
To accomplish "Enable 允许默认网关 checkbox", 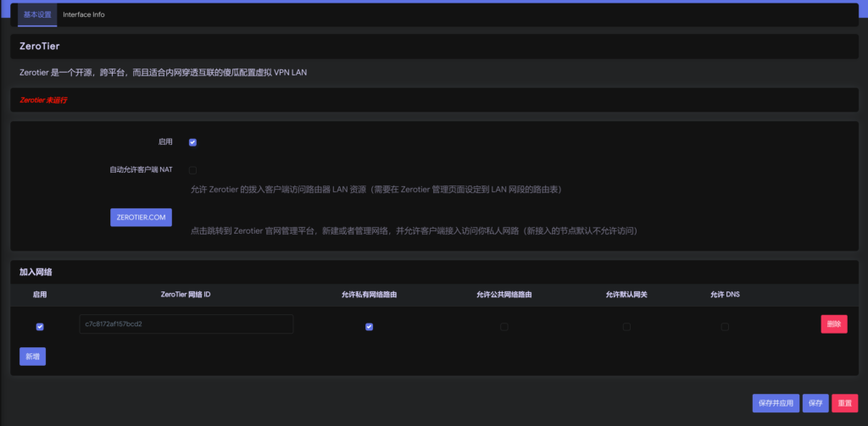I will pyautogui.click(x=626, y=327).
